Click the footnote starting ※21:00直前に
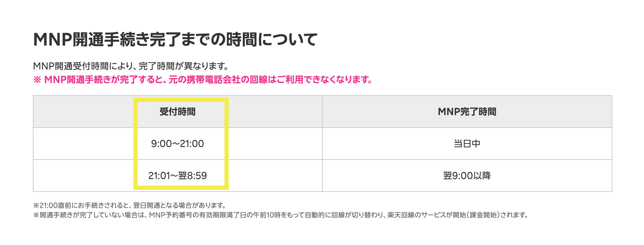Image resolution: width=644 pixels, height=245 pixels. click(x=130, y=205)
